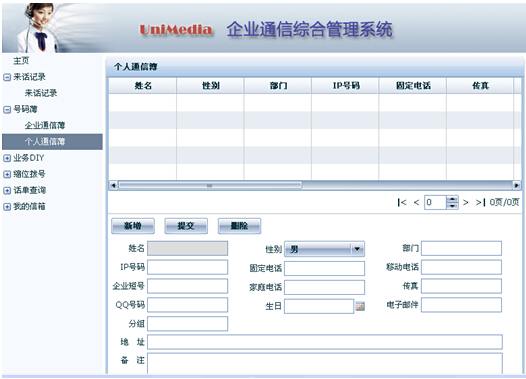Focus the 企业短号 input field
Image resolution: width=526 pixels, height=379 pixels.
188,286
